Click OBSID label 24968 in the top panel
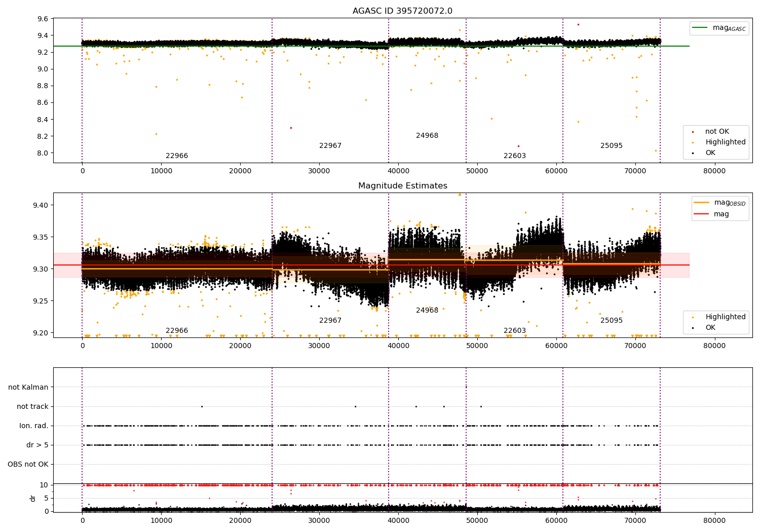Screen dimensions: 760x532 pyautogui.click(x=427, y=136)
